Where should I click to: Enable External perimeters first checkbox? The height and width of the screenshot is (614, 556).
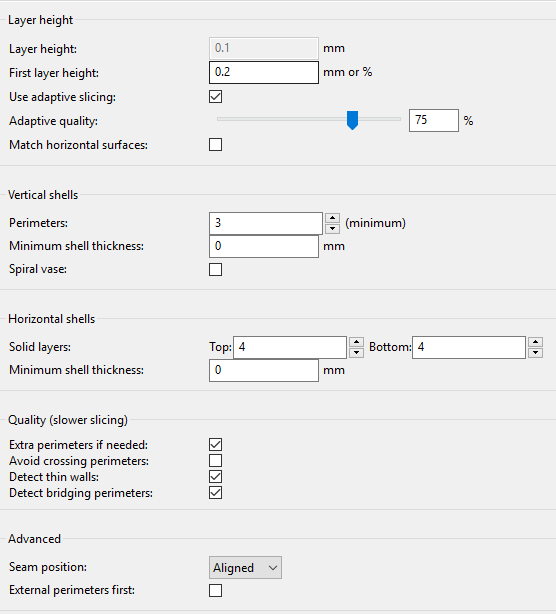pyautogui.click(x=215, y=590)
